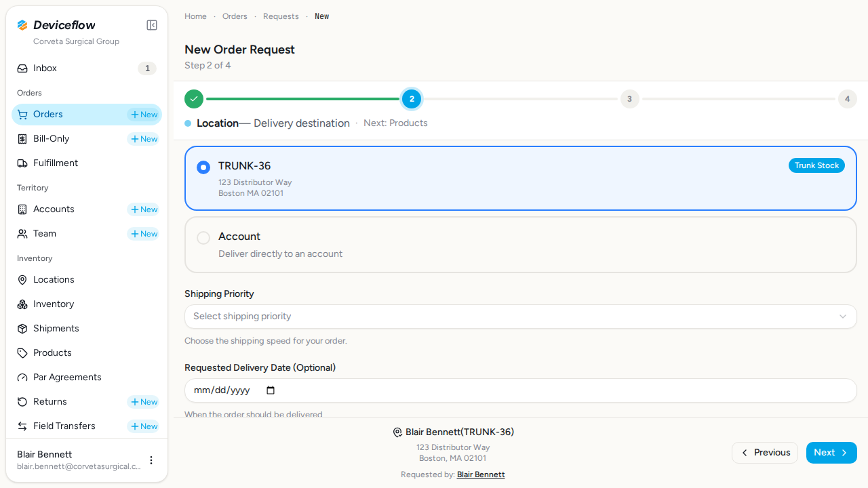Start a new Return via New
The image size is (868, 488).
click(144, 402)
